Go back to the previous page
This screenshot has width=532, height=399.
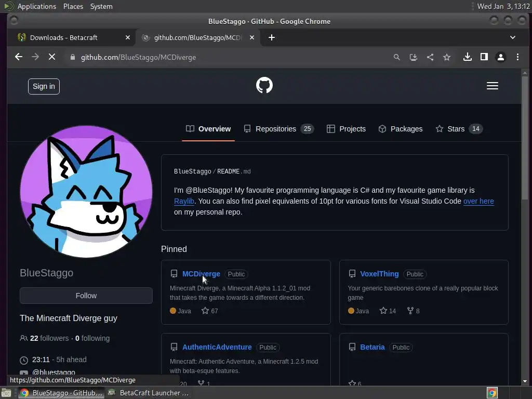[19, 57]
